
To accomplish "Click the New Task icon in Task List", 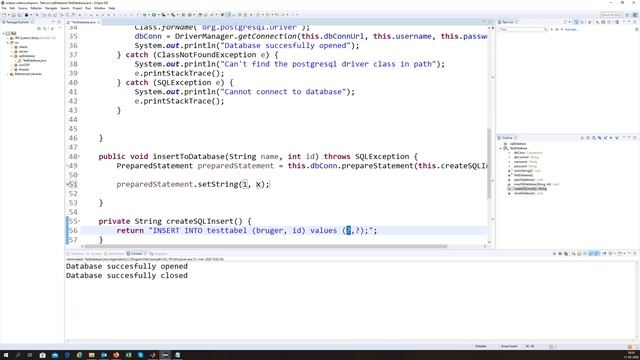I will [565, 22].
